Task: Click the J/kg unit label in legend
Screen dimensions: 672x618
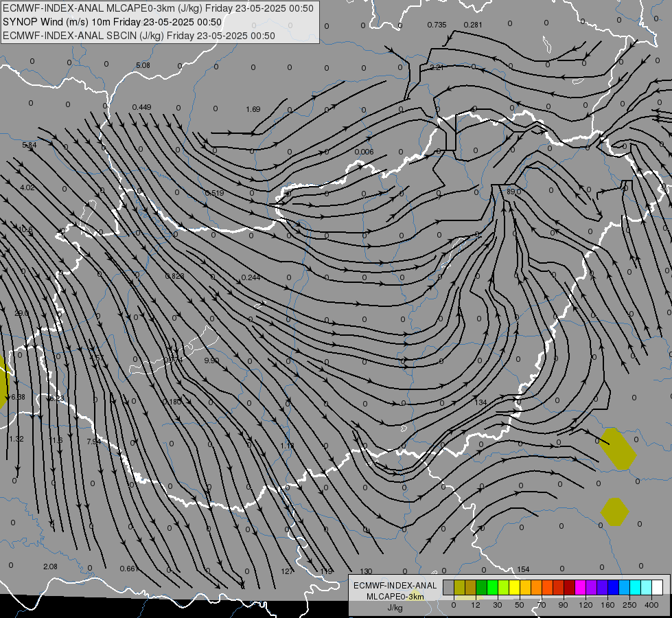Action: coord(395,608)
